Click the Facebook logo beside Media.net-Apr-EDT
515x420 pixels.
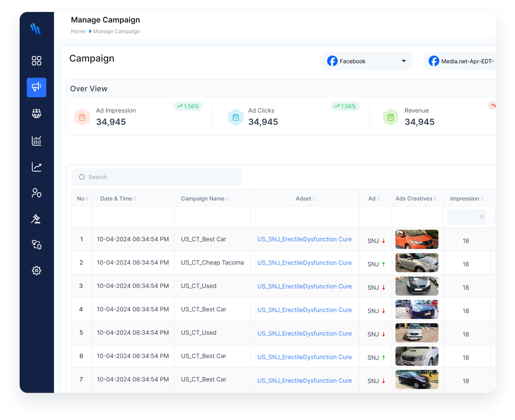(x=434, y=61)
